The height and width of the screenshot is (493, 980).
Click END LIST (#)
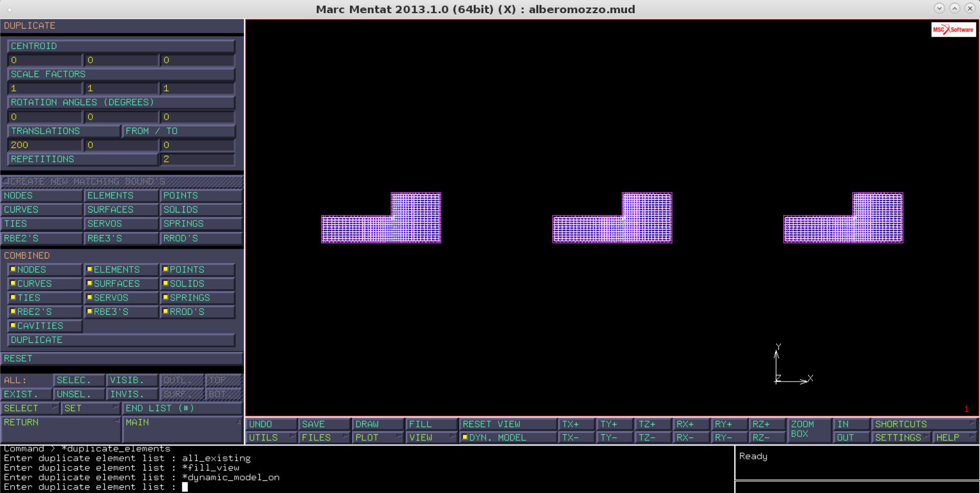coord(182,408)
